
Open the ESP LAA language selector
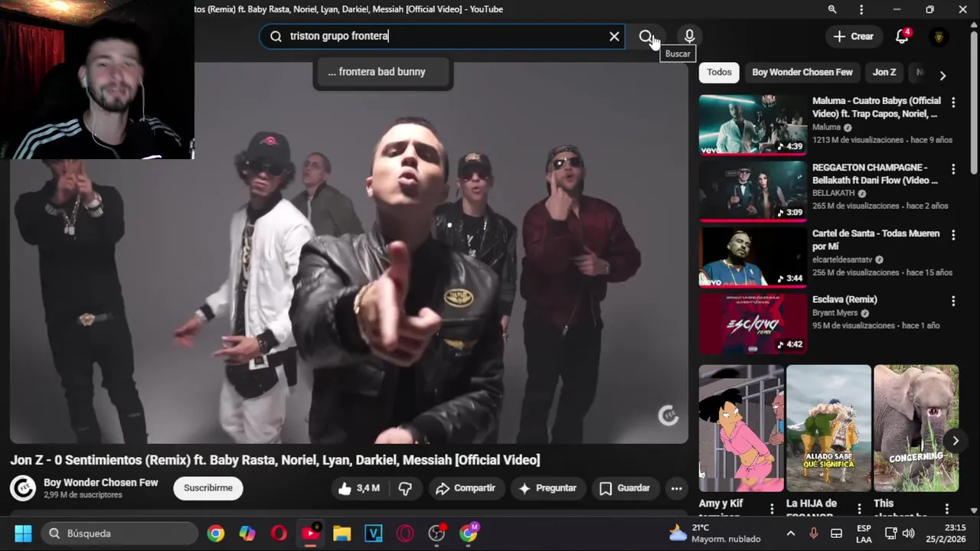click(864, 533)
